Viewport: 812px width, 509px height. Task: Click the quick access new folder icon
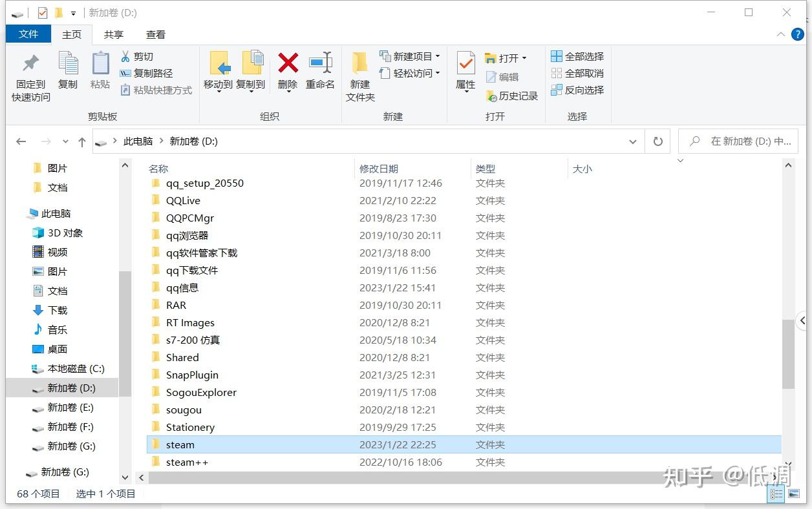(59, 13)
